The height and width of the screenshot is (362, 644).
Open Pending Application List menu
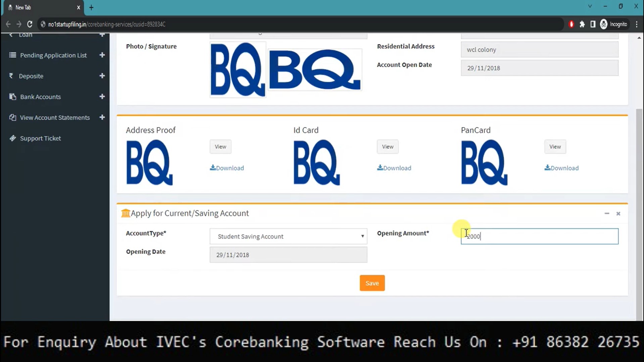click(53, 55)
